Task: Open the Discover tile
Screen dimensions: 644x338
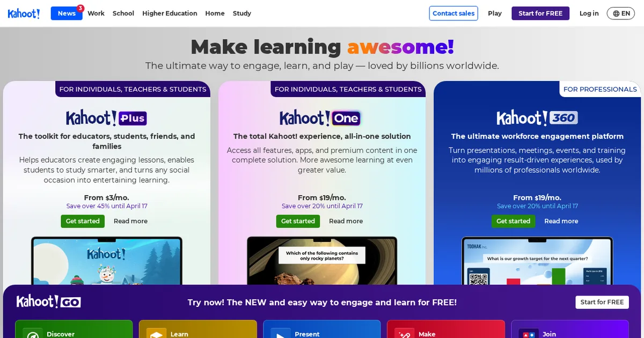Action: pyautogui.click(x=74, y=329)
